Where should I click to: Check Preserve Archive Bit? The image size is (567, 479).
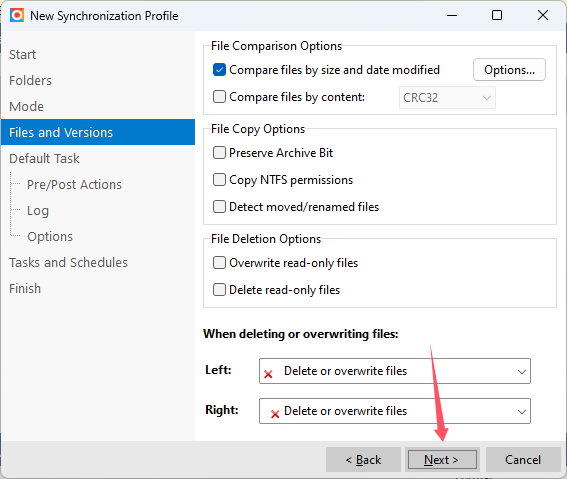pyautogui.click(x=219, y=153)
